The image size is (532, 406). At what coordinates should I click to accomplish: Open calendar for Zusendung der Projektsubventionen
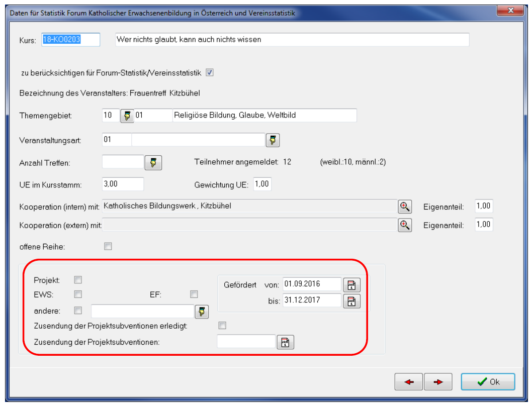coord(285,342)
